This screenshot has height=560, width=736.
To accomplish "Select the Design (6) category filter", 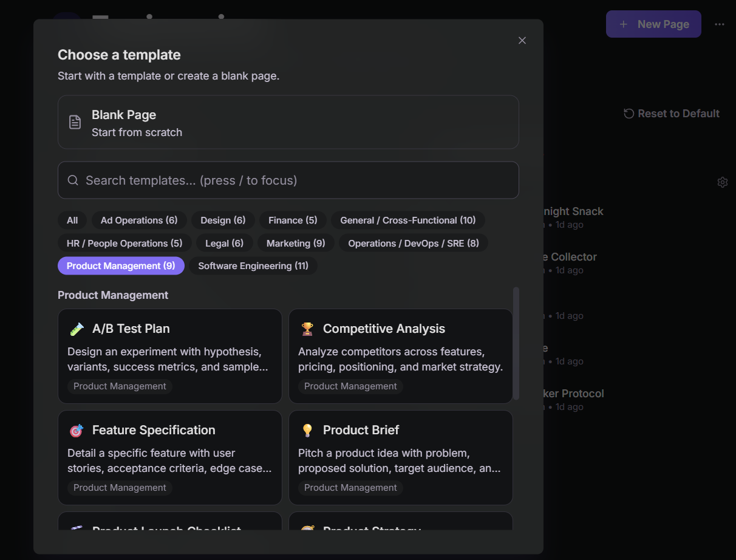I will tap(223, 220).
